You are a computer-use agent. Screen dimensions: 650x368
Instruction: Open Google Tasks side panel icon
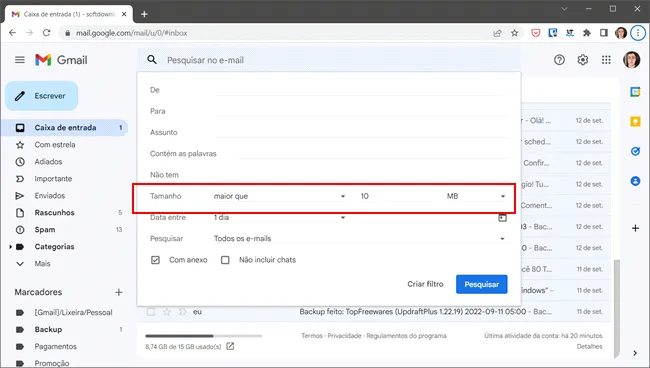click(635, 151)
